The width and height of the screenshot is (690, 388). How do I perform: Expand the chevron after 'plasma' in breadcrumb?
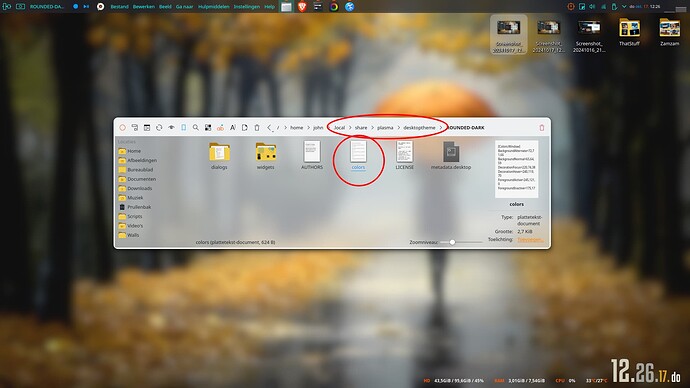[399, 128]
